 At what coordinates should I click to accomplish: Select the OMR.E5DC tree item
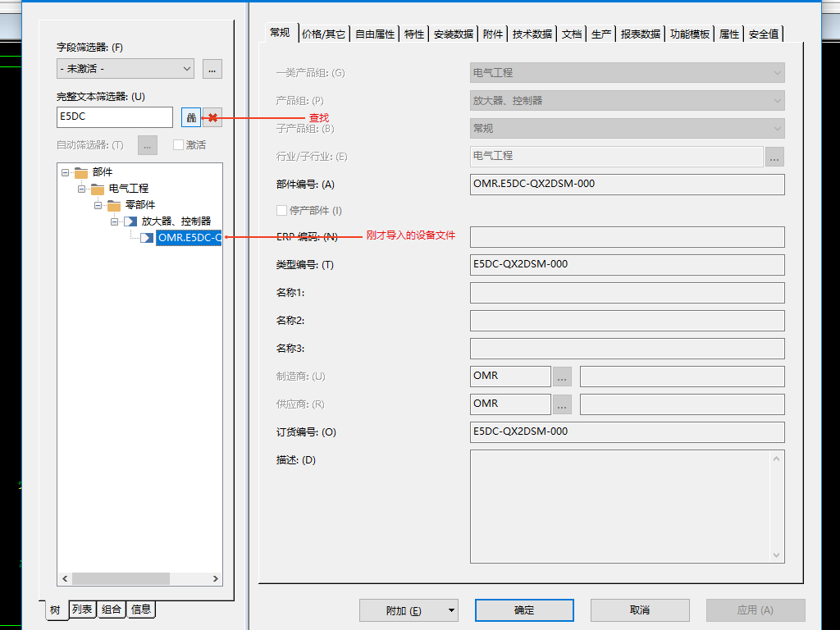[189, 238]
